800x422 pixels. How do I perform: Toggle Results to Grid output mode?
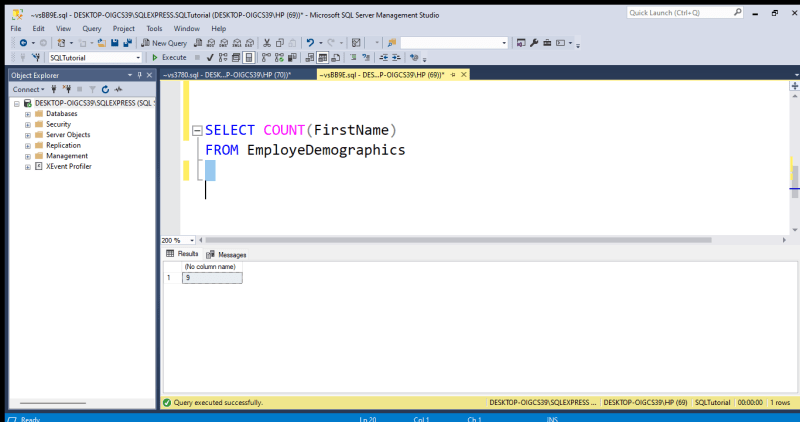(322, 58)
